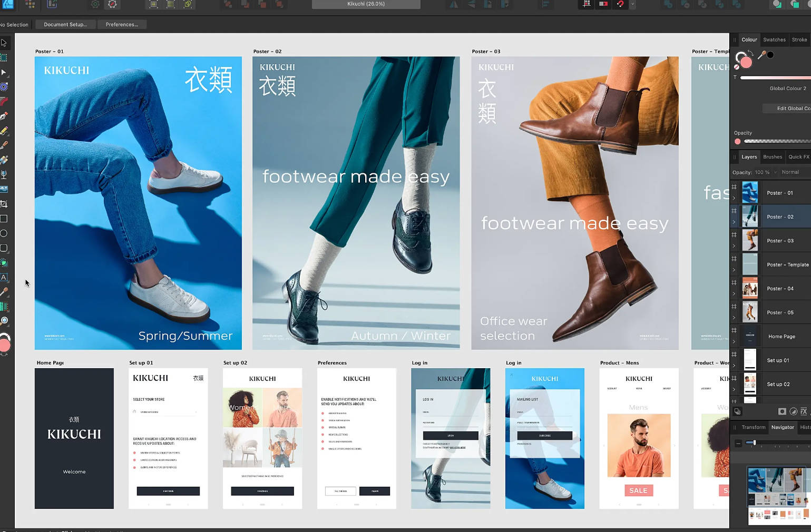Expand the Poster - 01 artboard layer
This screenshot has width=811, height=532.
(734, 198)
